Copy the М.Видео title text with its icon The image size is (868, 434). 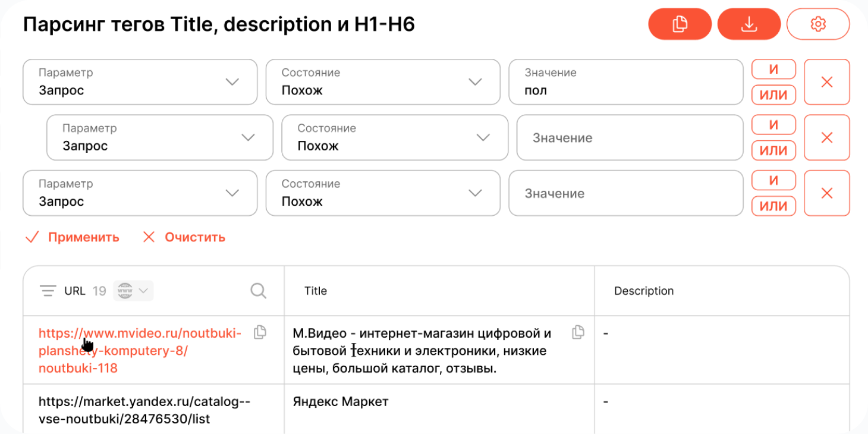578,332
